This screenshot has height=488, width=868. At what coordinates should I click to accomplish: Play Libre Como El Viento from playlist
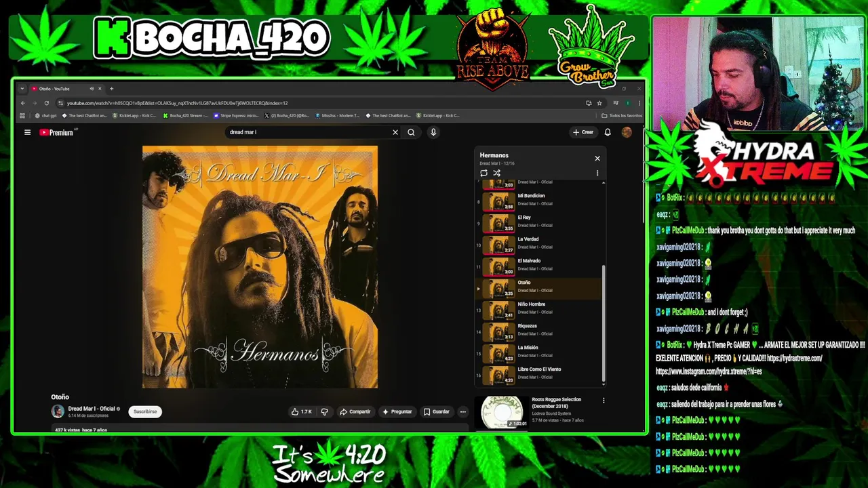pyautogui.click(x=539, y=373)
